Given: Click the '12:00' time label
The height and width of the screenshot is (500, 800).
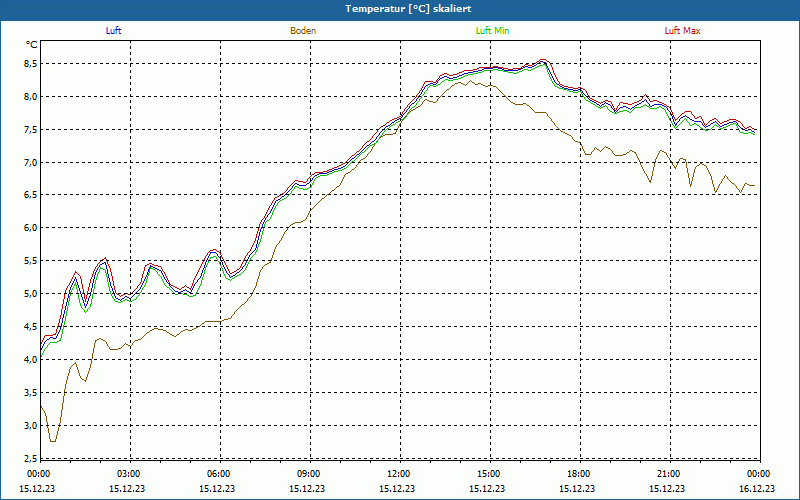Looking at the screenshot, I should point(398,474).
